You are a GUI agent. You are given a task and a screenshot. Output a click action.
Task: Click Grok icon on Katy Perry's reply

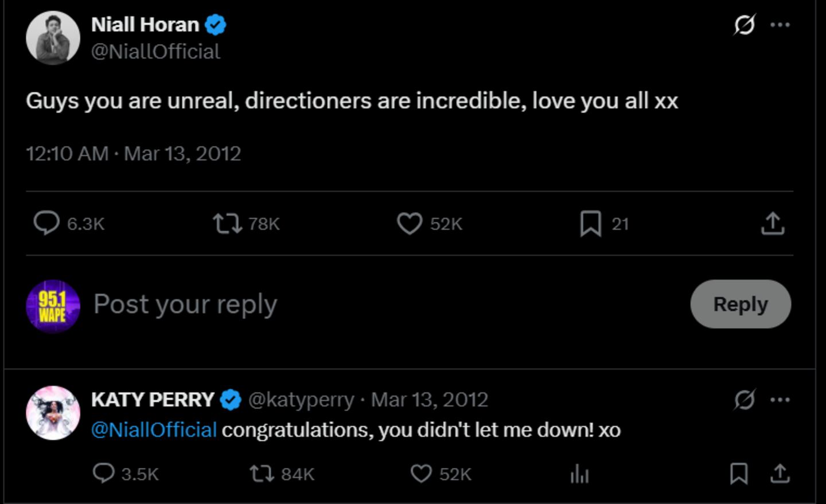[745, 400]
